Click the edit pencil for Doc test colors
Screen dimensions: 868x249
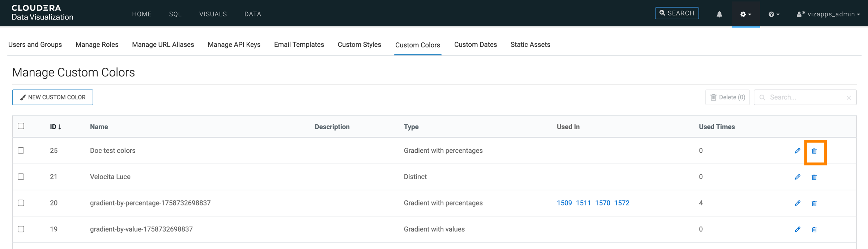(797, 151)
